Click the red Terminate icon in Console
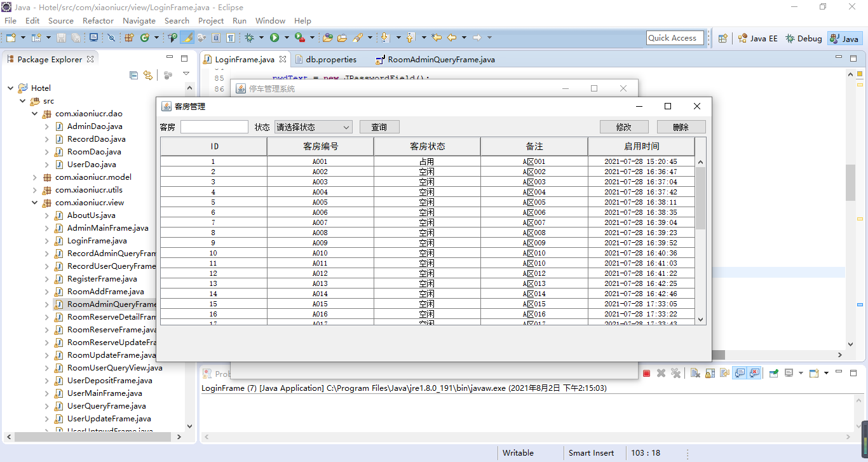This screenshot has height=462, width=868. click(x=646, y=373)
